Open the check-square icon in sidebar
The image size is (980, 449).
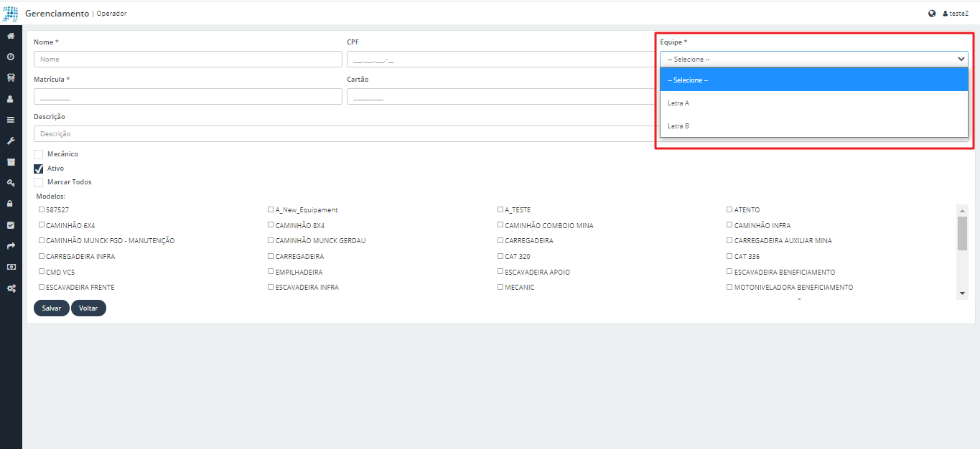[x=11, y=225]
